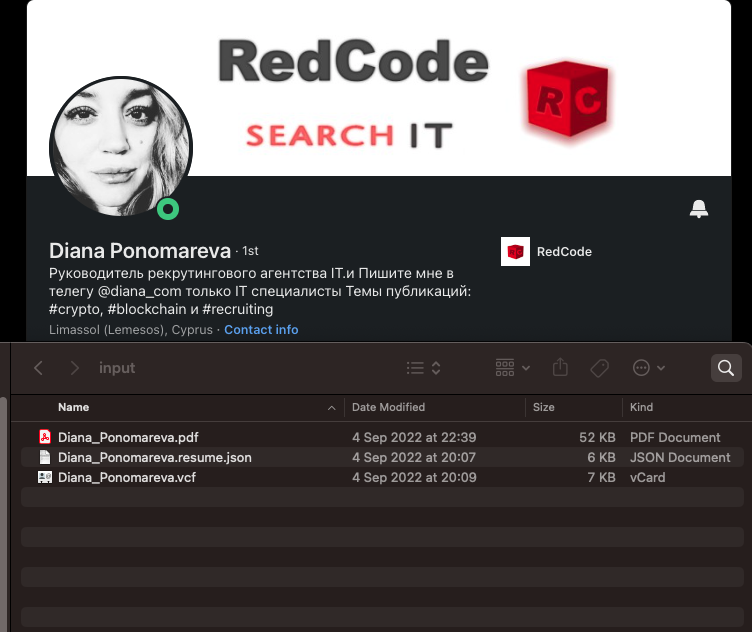Click the green online status indicator
Image resolution: width=752 pixels, height=632 pixels.
(168, 209)
